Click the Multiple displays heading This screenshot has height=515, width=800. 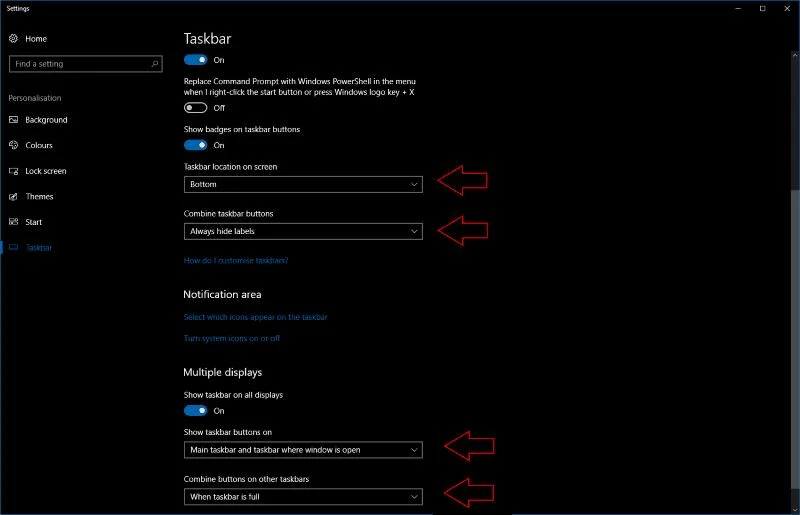(222, 372)
